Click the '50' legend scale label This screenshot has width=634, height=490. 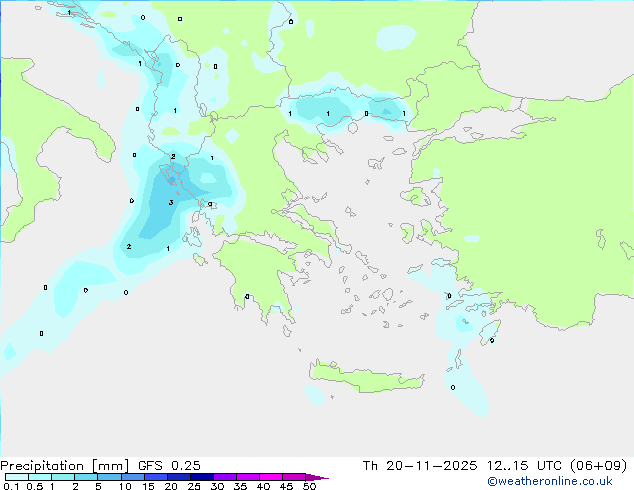point(310,486)
